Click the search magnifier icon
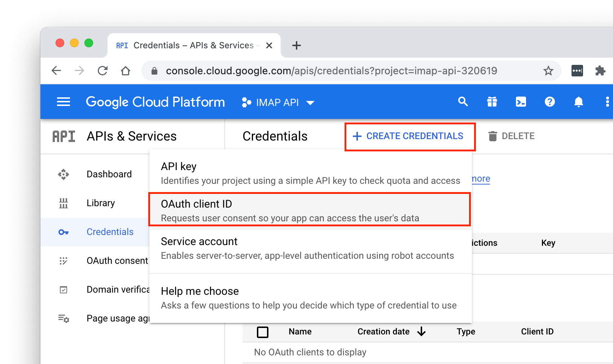This screenshot has height=364, width=613. click(x=463, y=102)
